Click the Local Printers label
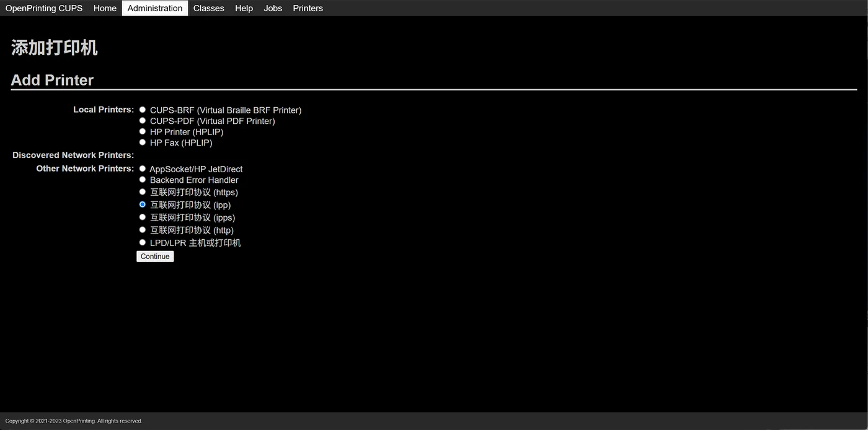This screenshot has width=868, height=430. point(104,110)
